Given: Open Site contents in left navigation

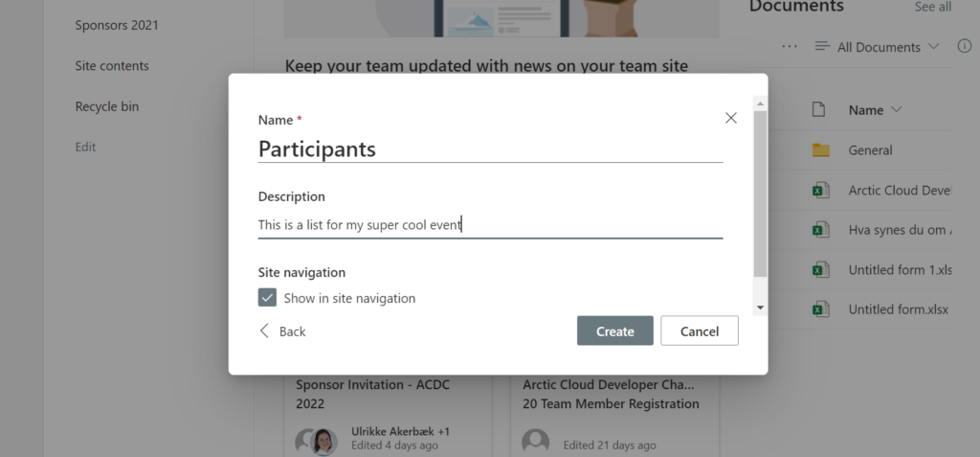Looking at the screenshot, I should pos(112,66).
